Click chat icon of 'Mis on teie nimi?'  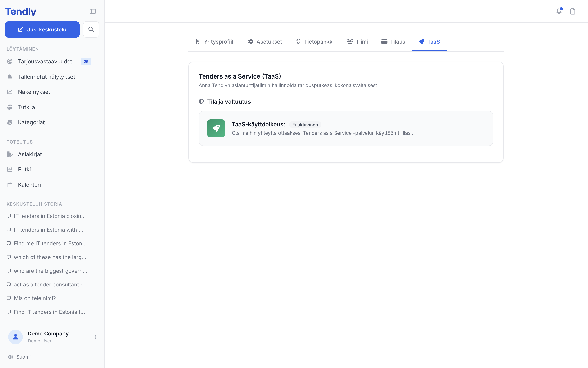(x=9, y=298)
